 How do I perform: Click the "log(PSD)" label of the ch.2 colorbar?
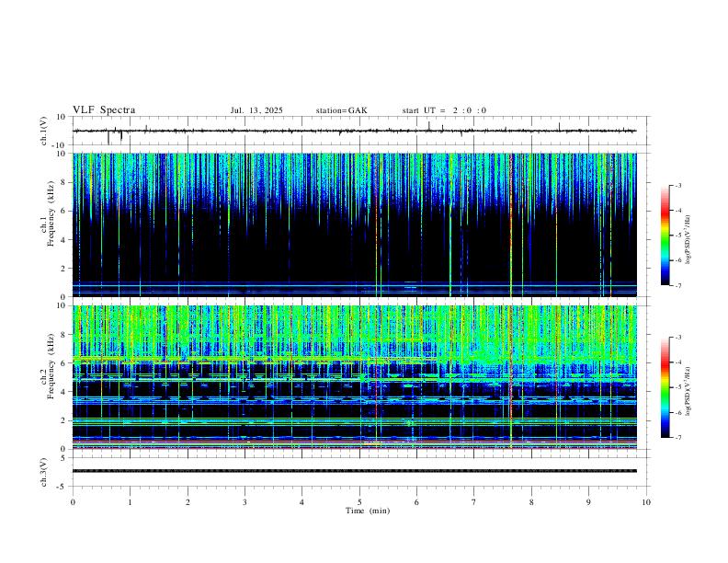(688, 391)
